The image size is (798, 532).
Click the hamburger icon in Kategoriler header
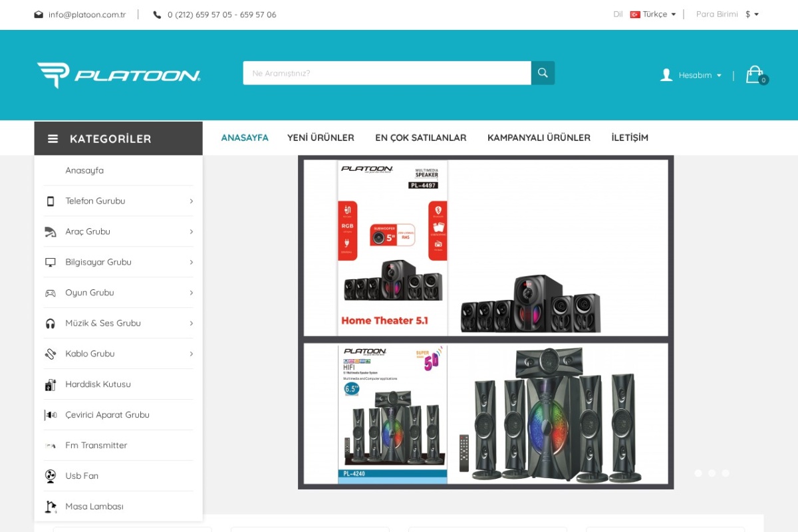pyautogui.click(x=53, y=139)
